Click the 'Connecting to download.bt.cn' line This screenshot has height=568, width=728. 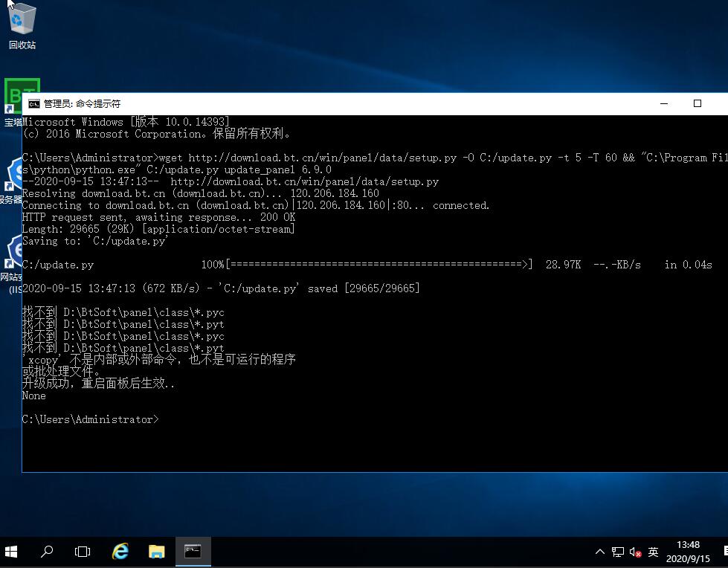coord(256,206)
